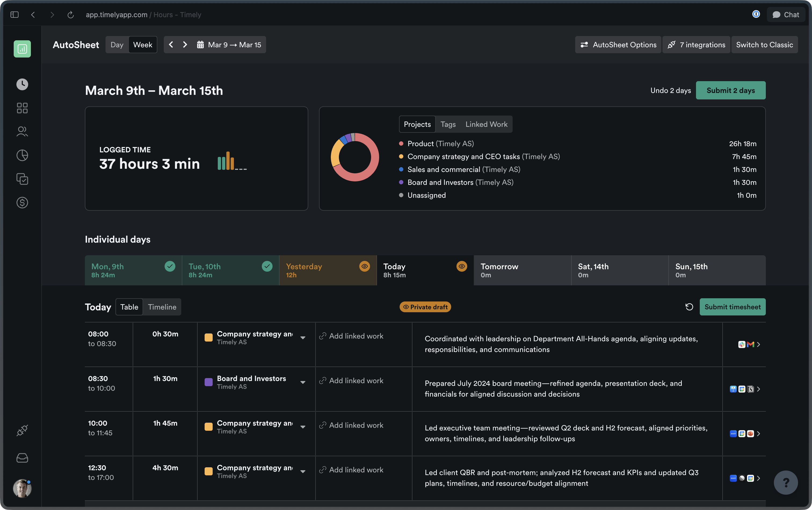
Task: Open billing via the dollar sidebar icon
Action: pos(22,202)
